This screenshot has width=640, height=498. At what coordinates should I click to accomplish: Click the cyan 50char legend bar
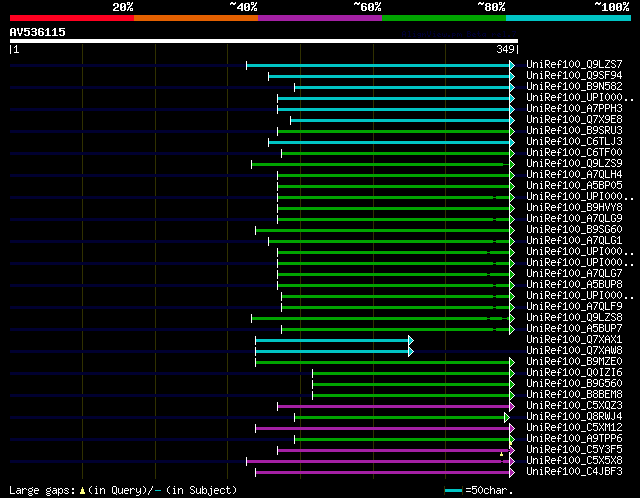coord(453,490)
